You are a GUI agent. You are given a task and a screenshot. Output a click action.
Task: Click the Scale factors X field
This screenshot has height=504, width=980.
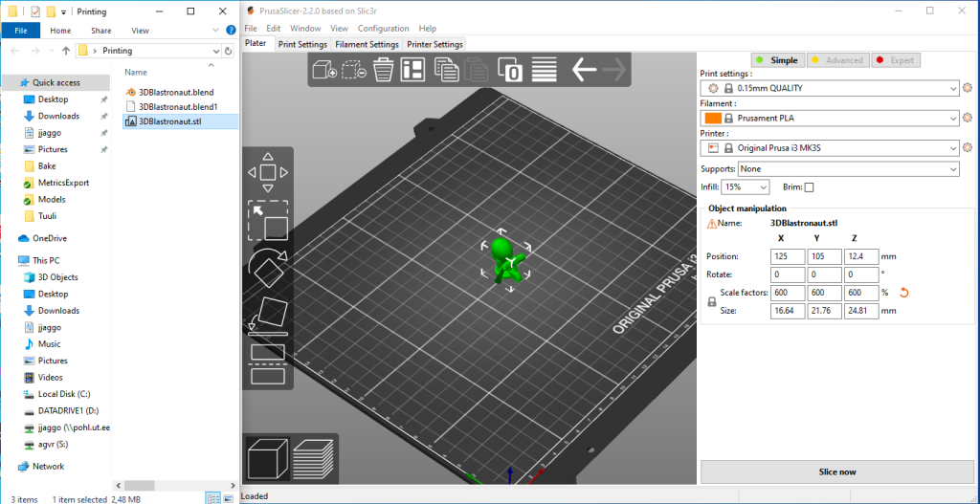pos(788,293)
